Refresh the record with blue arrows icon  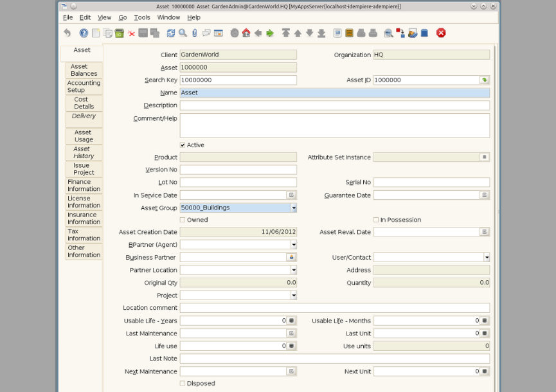coord(171,33)
